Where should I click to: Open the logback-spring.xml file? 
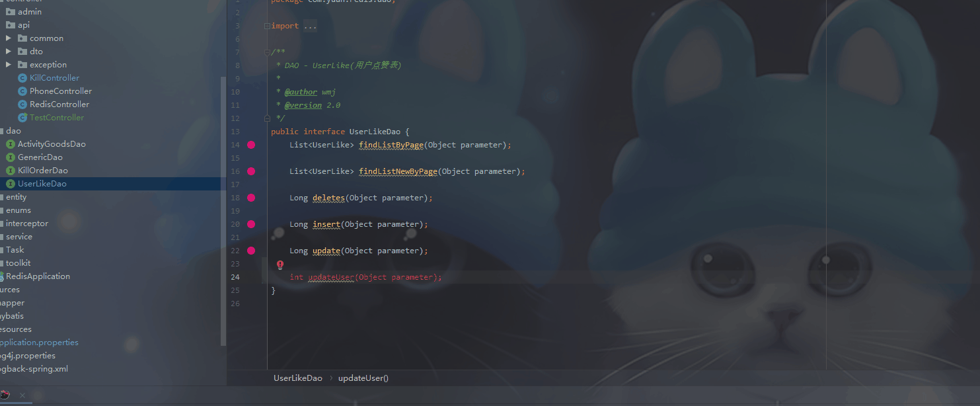34,369
